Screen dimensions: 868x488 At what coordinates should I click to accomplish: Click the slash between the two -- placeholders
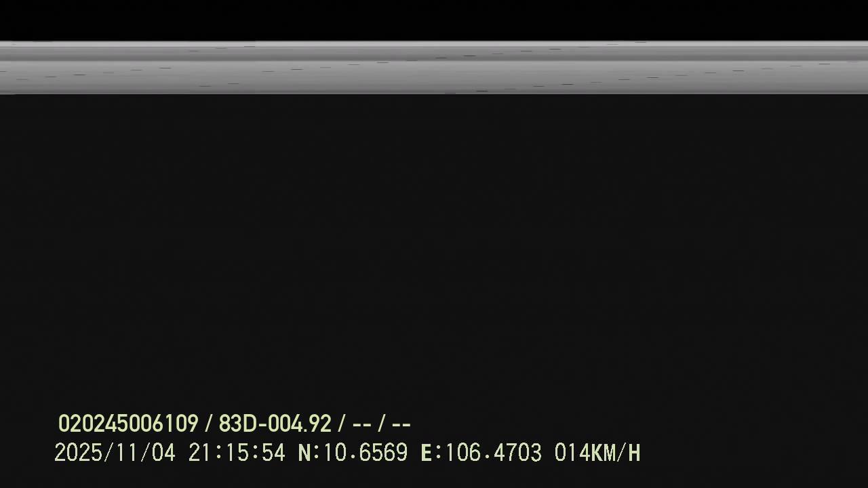pos(382,424)
